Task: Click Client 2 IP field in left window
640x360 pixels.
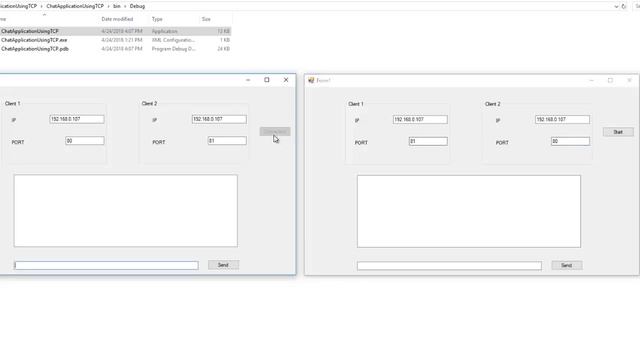Action: 219,119
